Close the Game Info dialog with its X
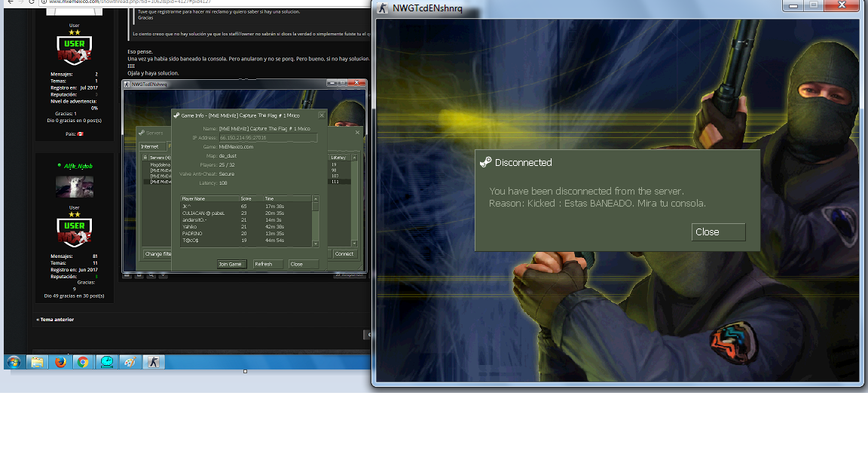868x463 pixels. coord(322,115)
